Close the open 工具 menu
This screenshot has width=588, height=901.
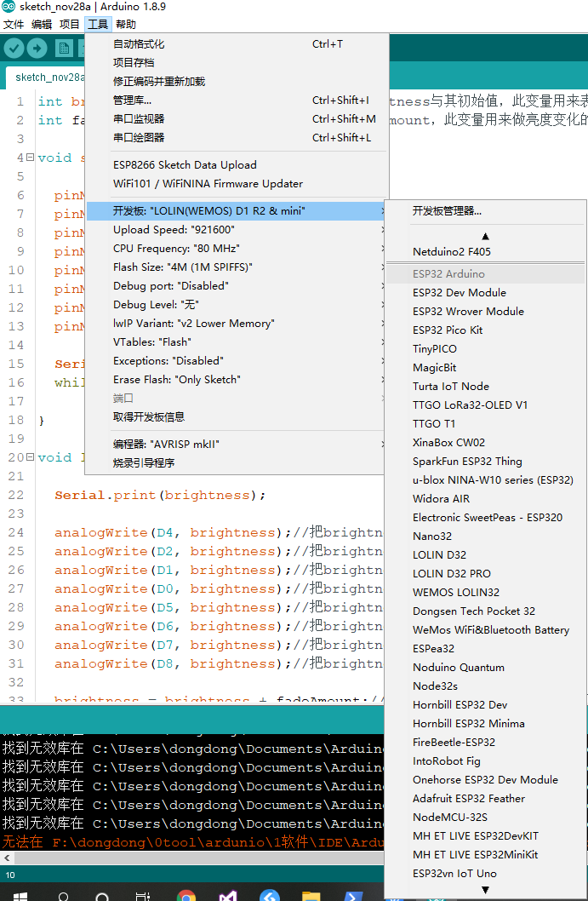point(98,24)
